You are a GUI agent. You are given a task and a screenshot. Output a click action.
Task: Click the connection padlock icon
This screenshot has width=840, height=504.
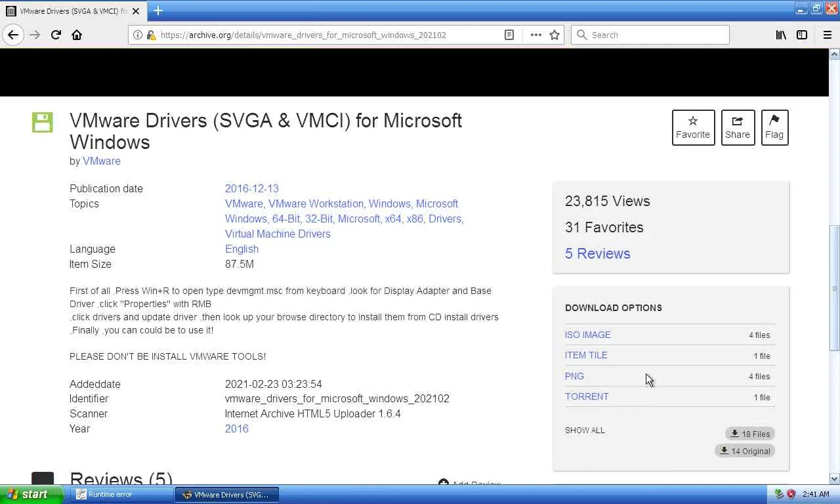click(x=151, y=35)
